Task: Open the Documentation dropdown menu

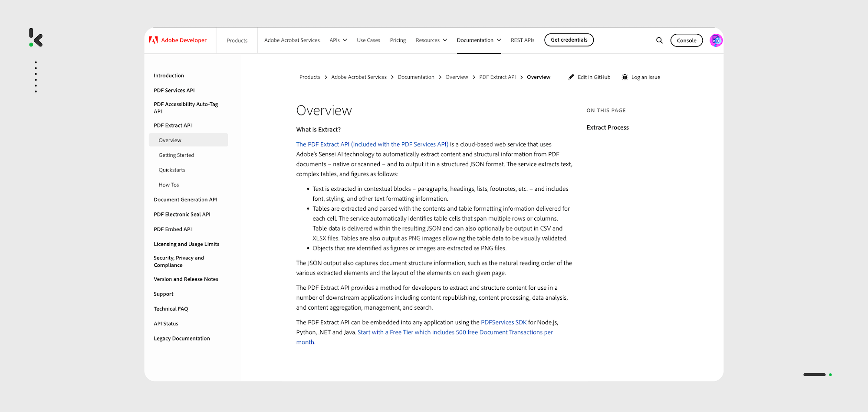Action: pos(479,40)
